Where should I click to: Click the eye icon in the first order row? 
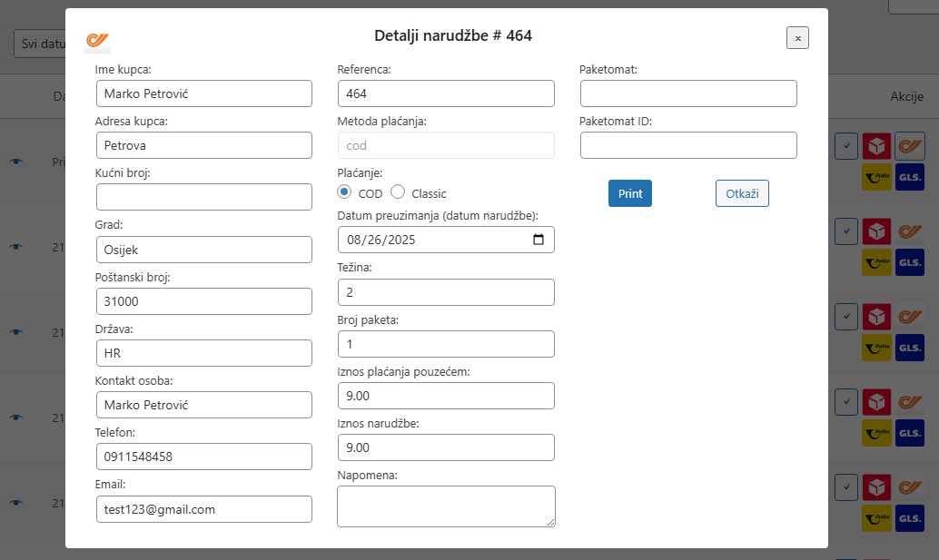[x=15, y=162]
